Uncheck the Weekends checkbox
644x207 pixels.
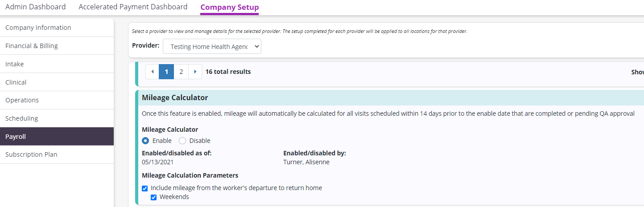[154, 197]
